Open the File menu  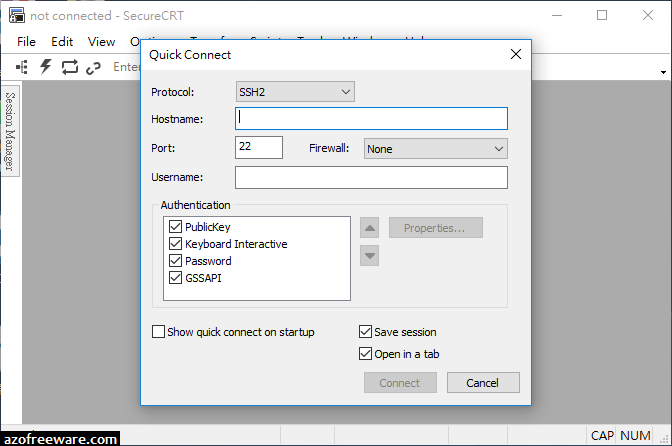click(26, 42)
